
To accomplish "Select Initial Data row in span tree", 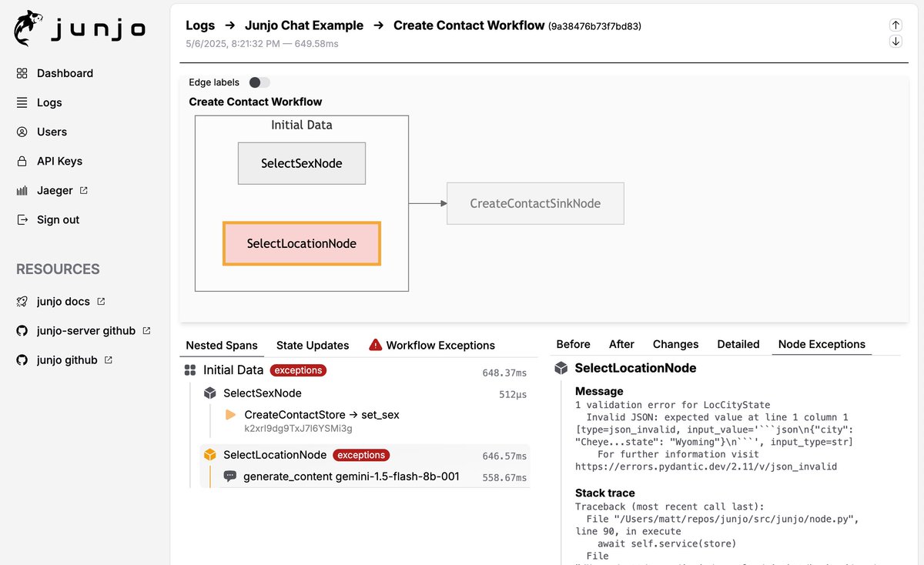I will tap(357, 371).
